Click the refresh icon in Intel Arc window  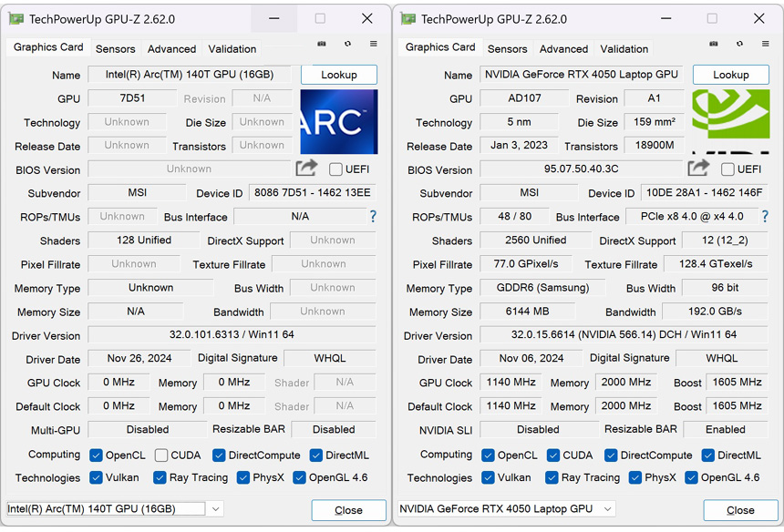pos(347,44)
